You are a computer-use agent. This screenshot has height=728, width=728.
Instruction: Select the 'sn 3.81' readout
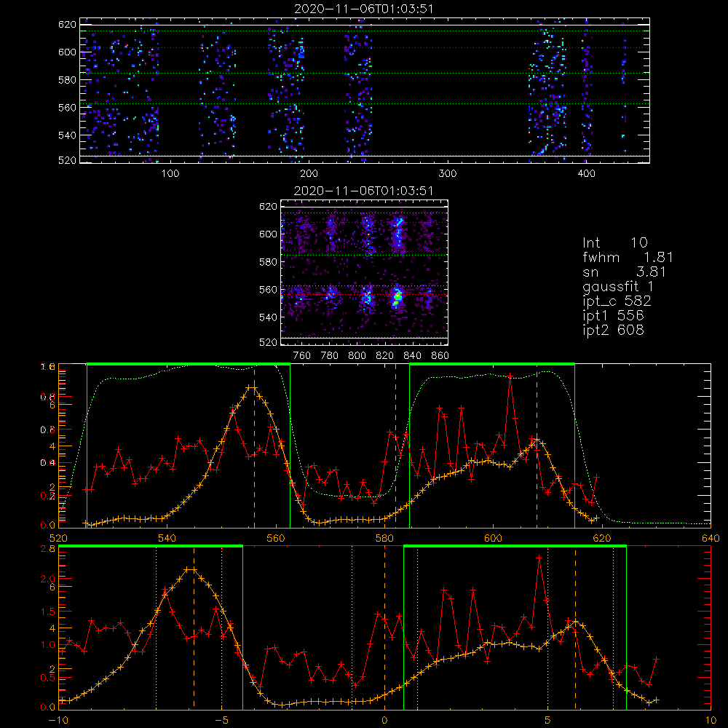click(625, 272)
